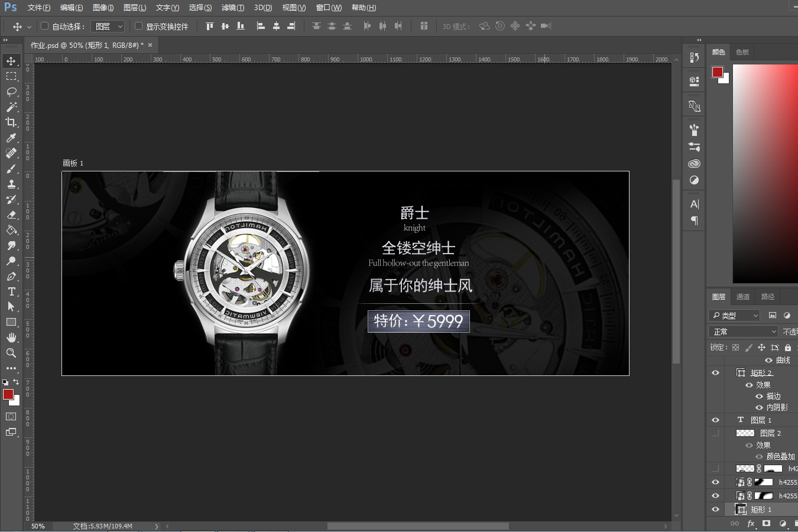This screenshot has width=798, height=532.
Task: Select the 画板 1 artboard label
Action: [x=73, y=163]
